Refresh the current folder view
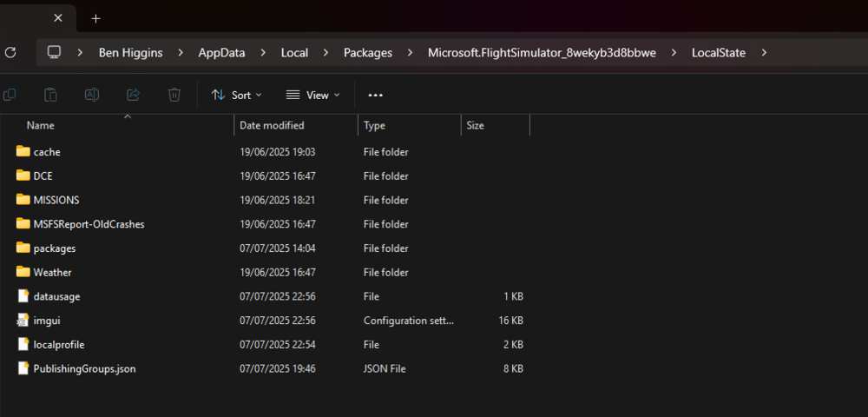This screenshot has width=868, height=417. click(10, 52)
